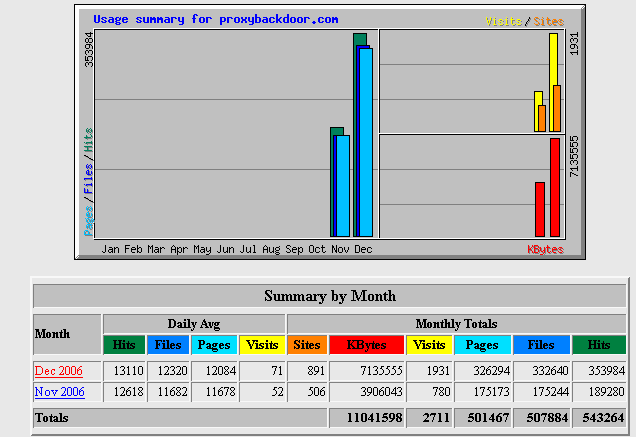This screenshot has width=636, height=437.
Task: Select the blue Files header under Monthly Totals
Action: 540,345
